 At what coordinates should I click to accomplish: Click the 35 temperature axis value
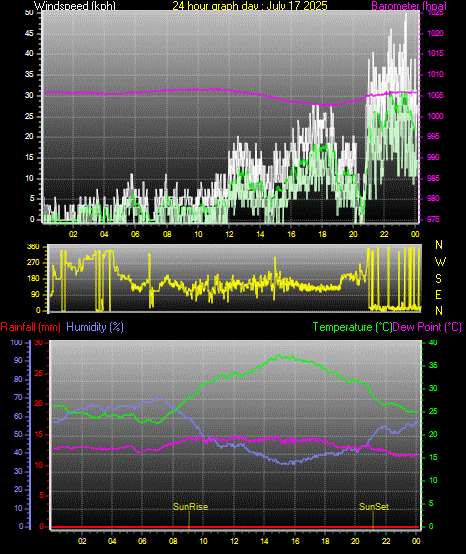pos(433,365)
